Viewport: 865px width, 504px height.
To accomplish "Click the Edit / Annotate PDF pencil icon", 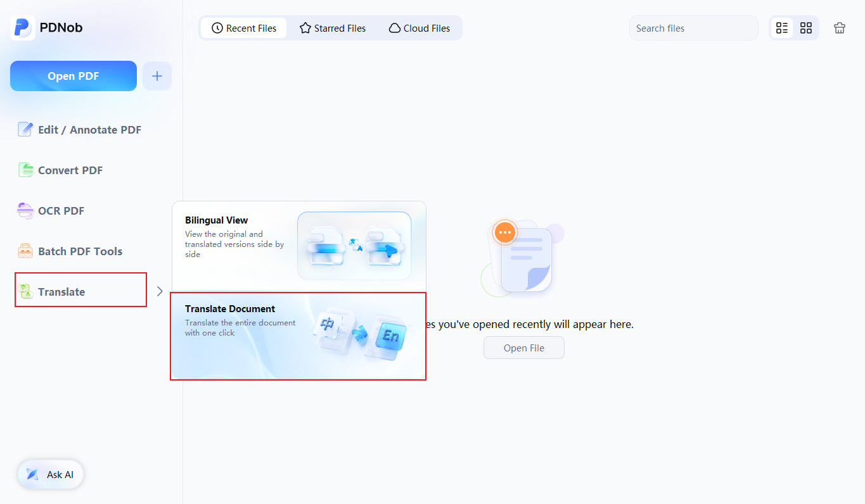I will (x=25, y=130).
